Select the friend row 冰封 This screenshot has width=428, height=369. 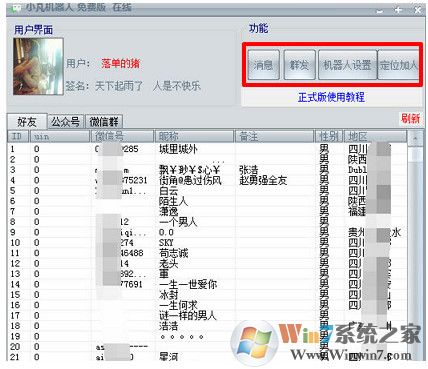[208, 295]
